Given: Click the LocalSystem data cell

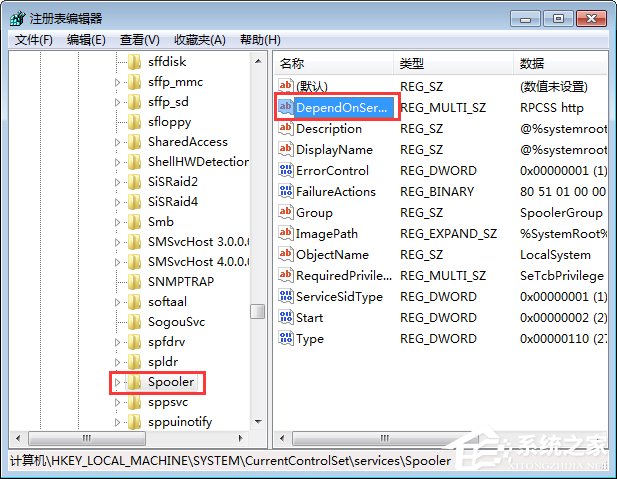Looking at the screenshot, I should pyautogui.click(x=555, y=255).
